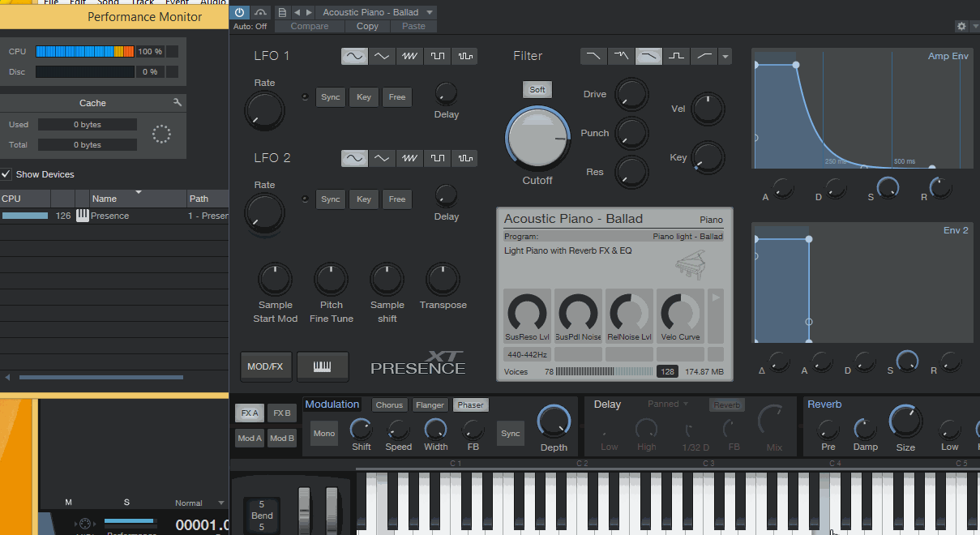Select LFO 2 sample-and-hold waveform
The image size is (980, 535).
[465, 158]
